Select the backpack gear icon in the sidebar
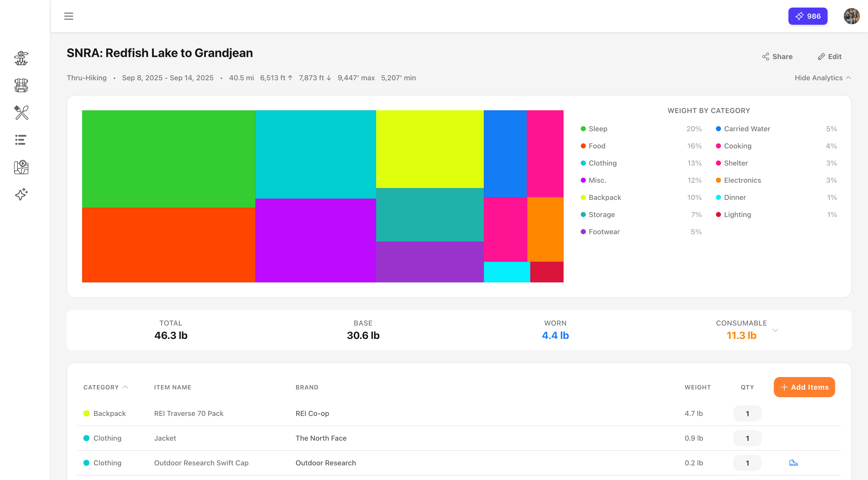This screenshot has width=868, height=480. click(21, 86)
